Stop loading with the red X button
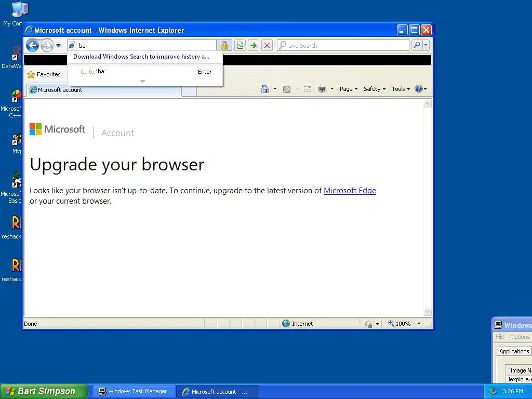The image size is (532, 399). point(267,46)
